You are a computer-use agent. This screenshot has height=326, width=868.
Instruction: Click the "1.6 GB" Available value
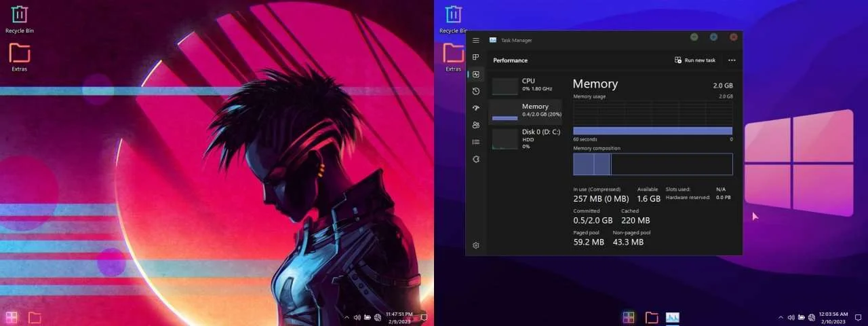point(649,199)
